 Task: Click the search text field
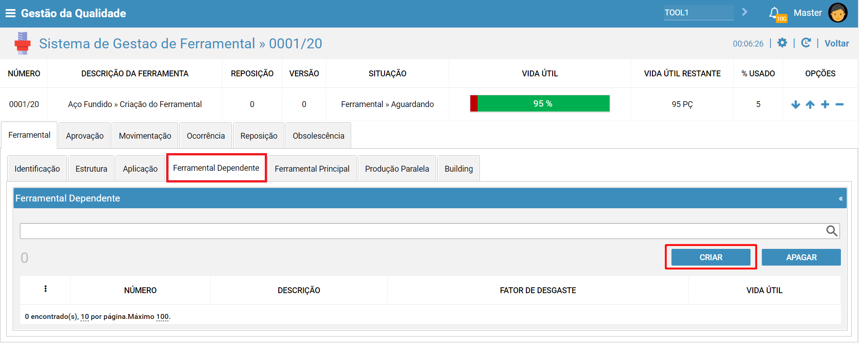pos(430,231)
